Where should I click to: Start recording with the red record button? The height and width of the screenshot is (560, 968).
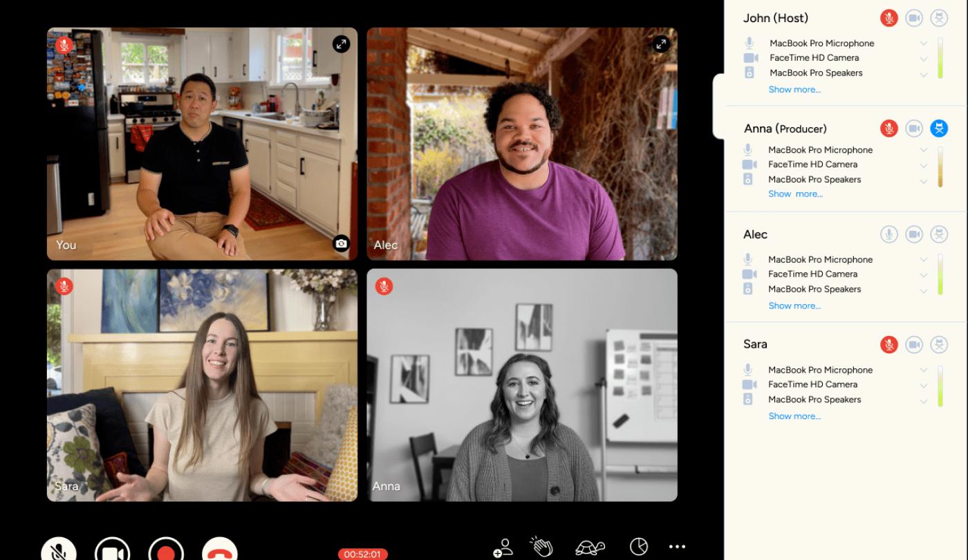[166, 551]
